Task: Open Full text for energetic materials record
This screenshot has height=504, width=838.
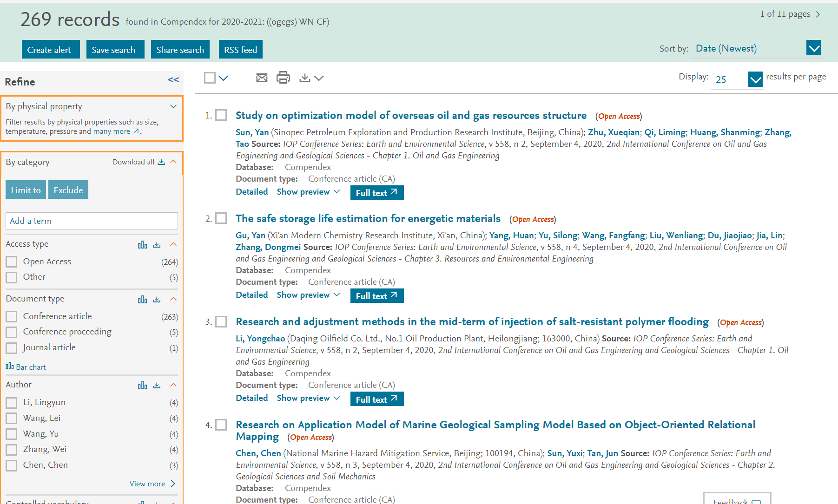Action: pos(377,295)
